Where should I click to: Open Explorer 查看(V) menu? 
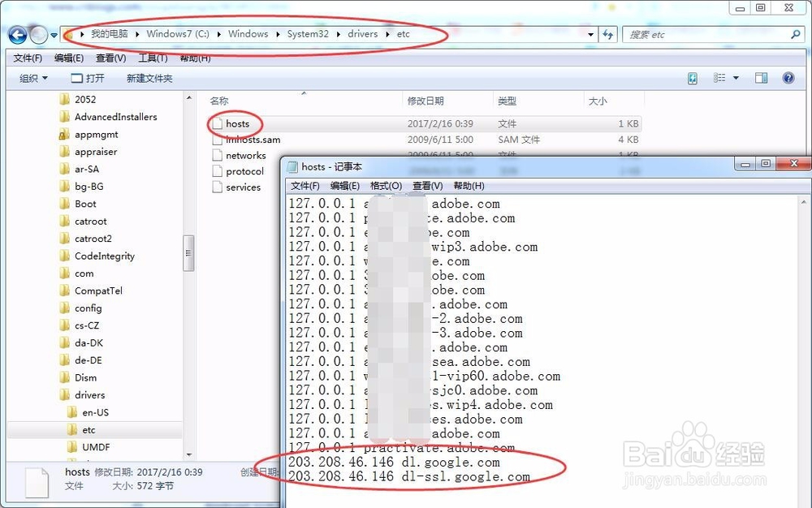click(x=110, y=58)
